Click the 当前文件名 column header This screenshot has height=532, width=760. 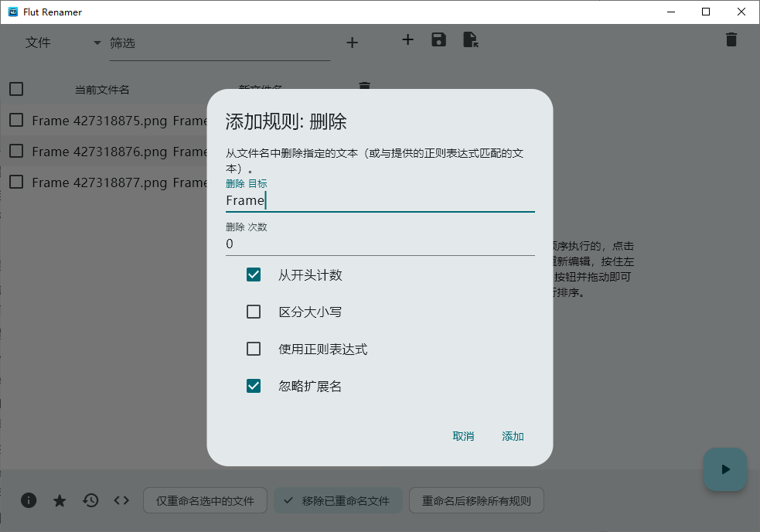102,90
